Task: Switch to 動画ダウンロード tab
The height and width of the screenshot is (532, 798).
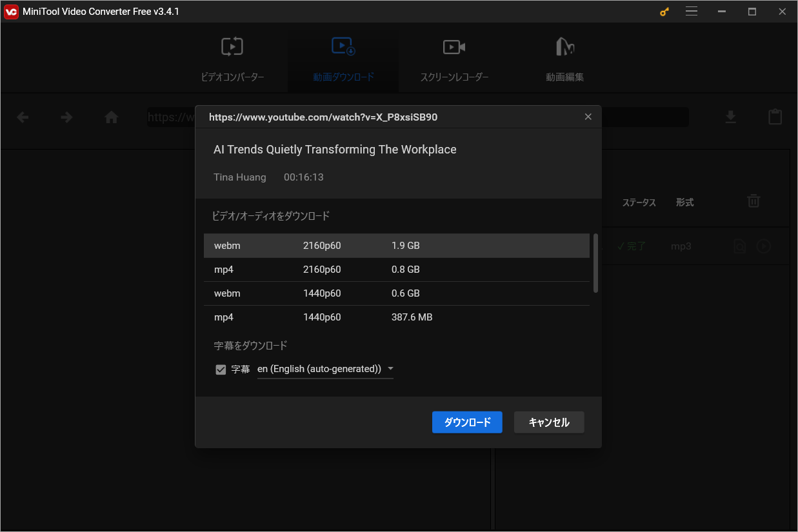Action: (343, 60)
